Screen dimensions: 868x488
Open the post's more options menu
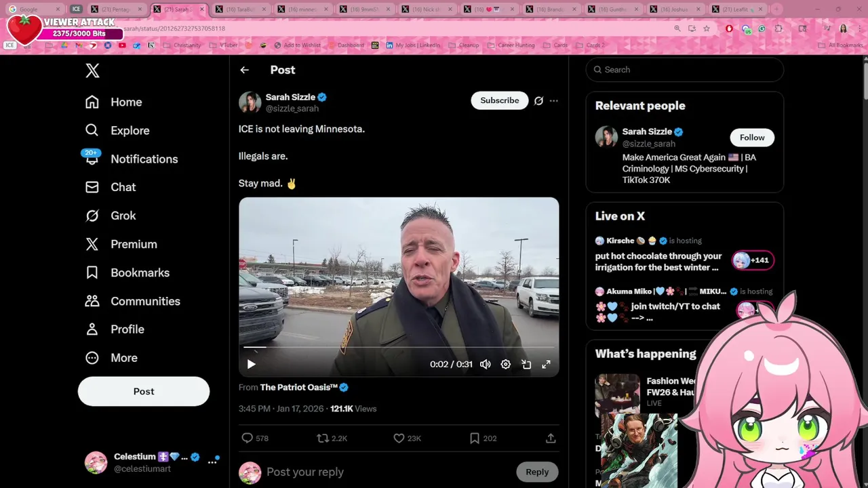point(554,100)
